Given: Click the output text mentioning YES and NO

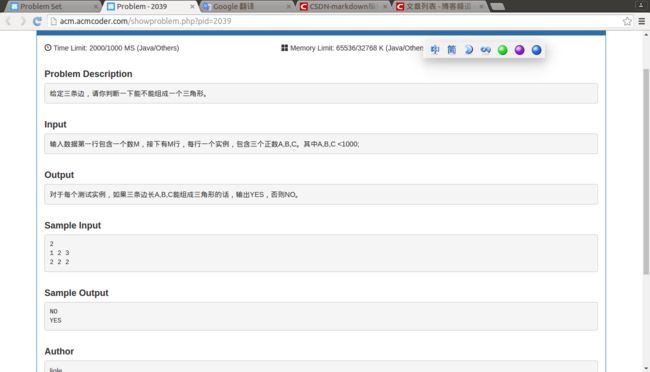Looking at the screenshot, I should pyautogui.click(x=174, y=195).
